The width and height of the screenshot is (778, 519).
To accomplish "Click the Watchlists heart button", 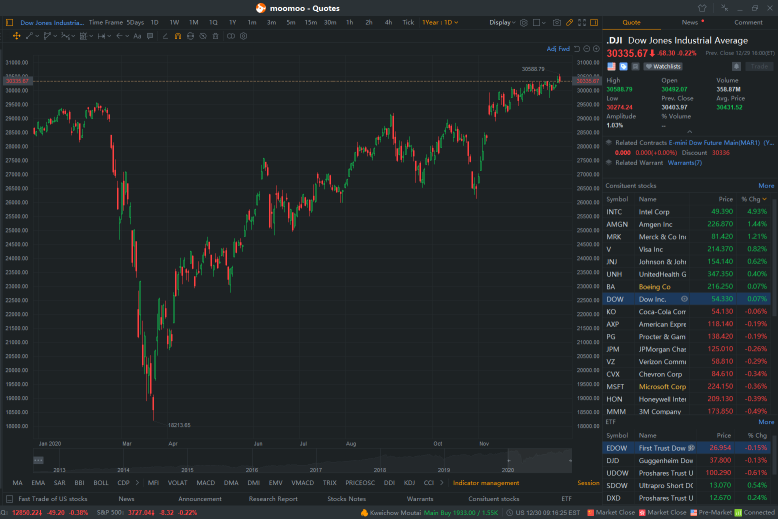I will pyautogui.click(x=661, y=66).
